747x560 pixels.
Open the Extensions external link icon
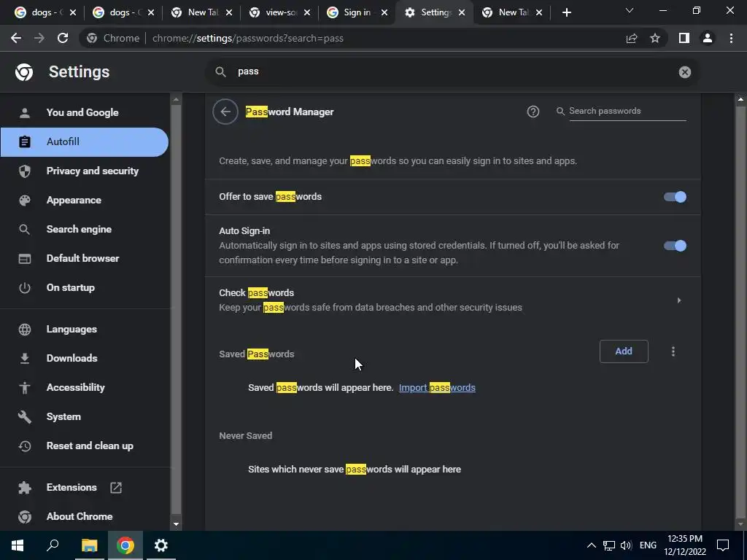pos(116,488)
